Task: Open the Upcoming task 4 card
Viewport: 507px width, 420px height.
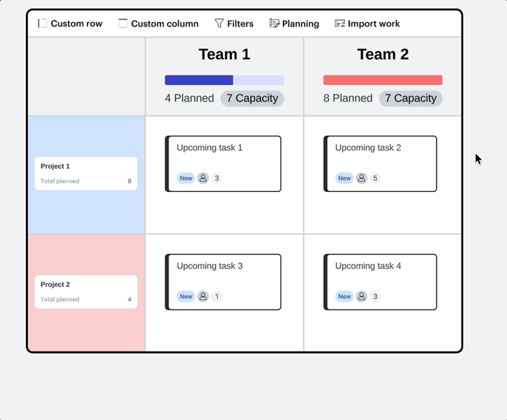Action: point(380,282)
